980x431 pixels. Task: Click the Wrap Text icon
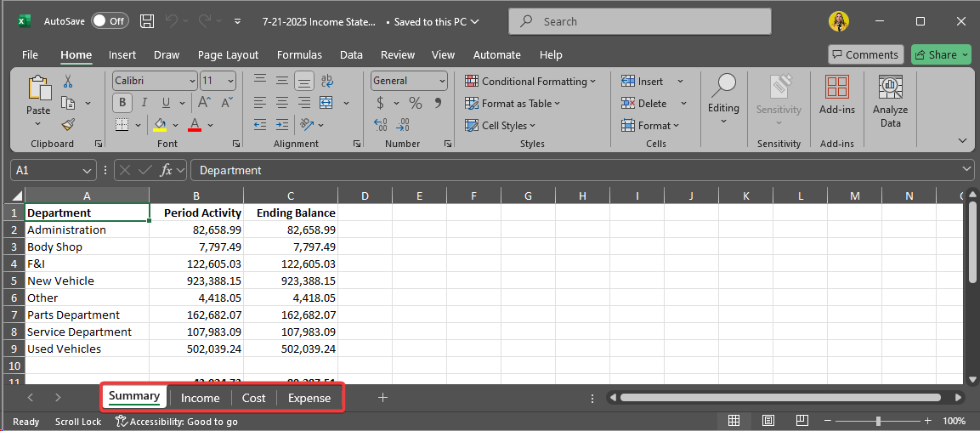326,81
